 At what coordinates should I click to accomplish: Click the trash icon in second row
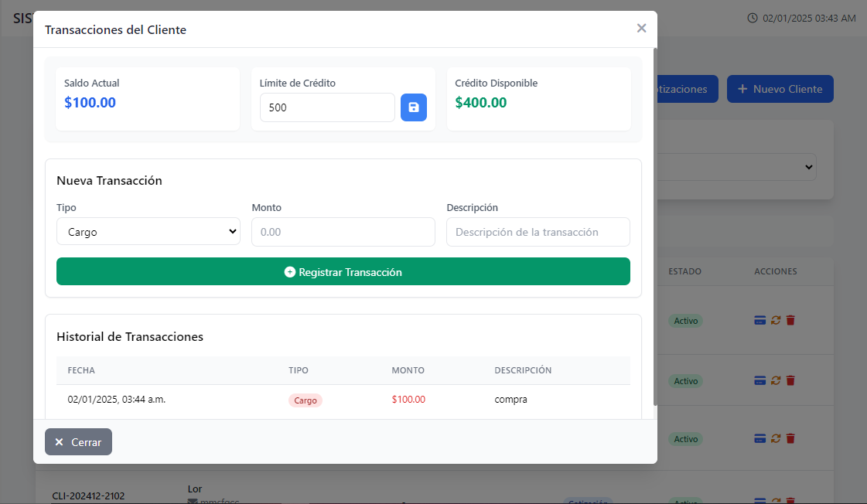(x=790, y=380)
